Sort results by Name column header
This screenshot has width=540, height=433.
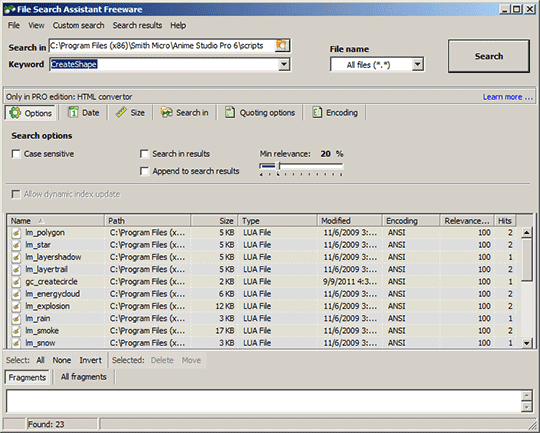click(x=55, y=221)
